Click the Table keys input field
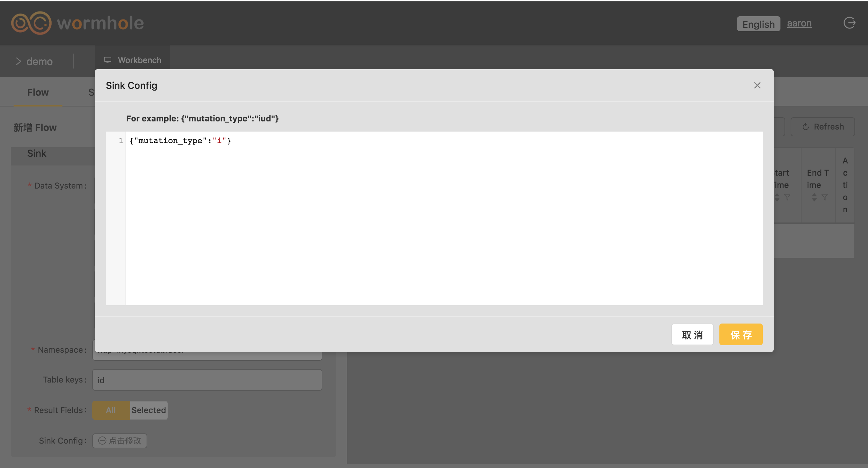 click(207, 380)
